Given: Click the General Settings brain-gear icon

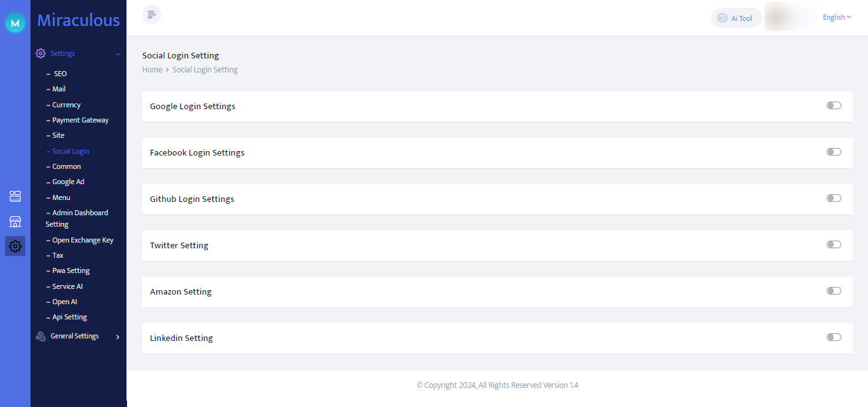Looking at the screenshot, I should (x=41, y=337).
